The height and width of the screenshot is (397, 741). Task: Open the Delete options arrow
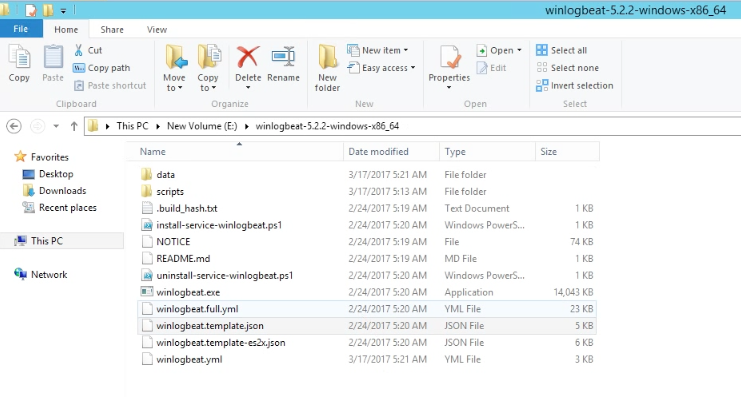click(x=248, y=87)
